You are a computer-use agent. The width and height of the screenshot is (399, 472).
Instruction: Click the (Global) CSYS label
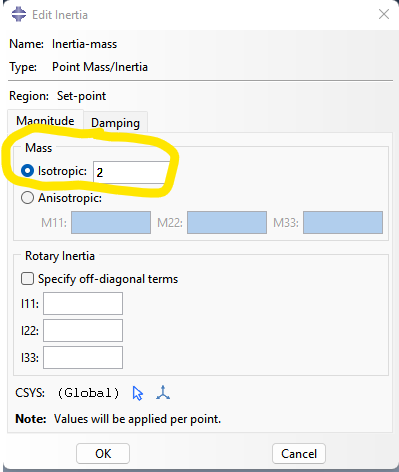point(88,393)
